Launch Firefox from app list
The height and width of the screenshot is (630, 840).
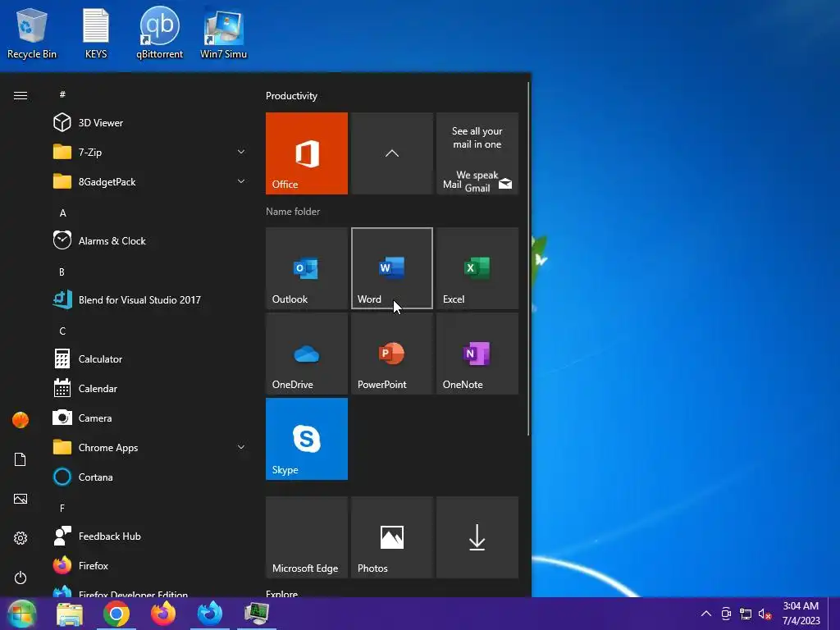click(150, 566)
